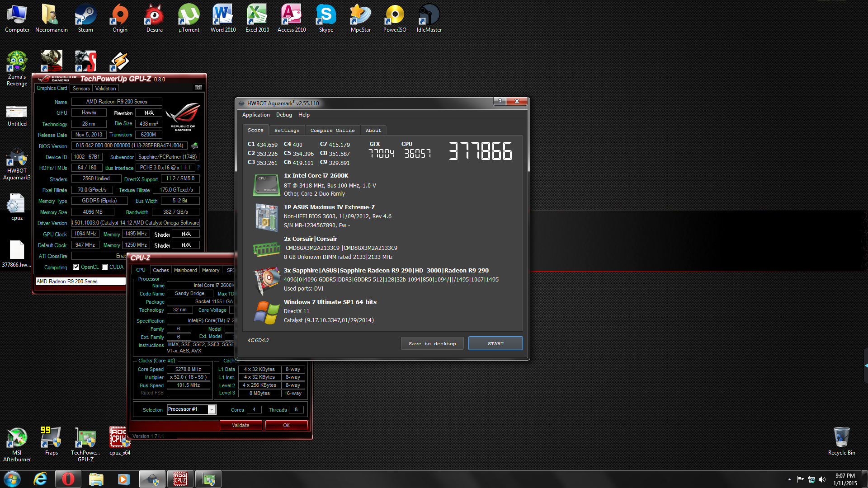Click BIOS Version field in GPU-Z
Image resolution: width=868 pixels, height=488 pixels.
(130, 145)
